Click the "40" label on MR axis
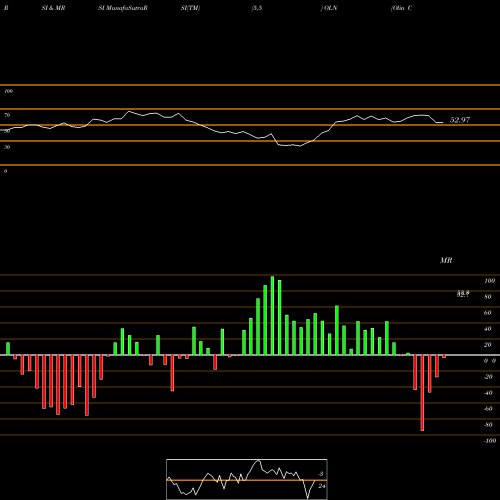 tap(487, 329)
